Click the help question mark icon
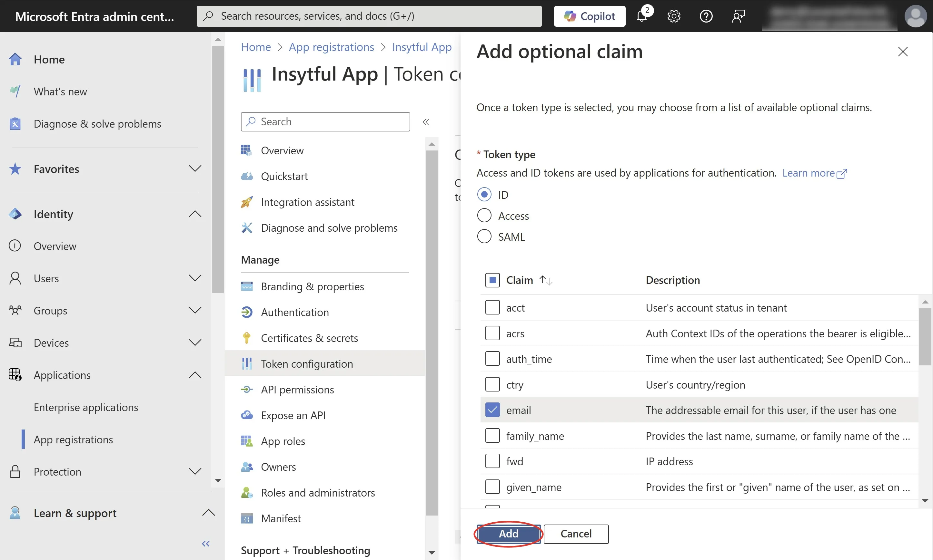This screenshot has height=560, width=933. [x=706, y=16]
